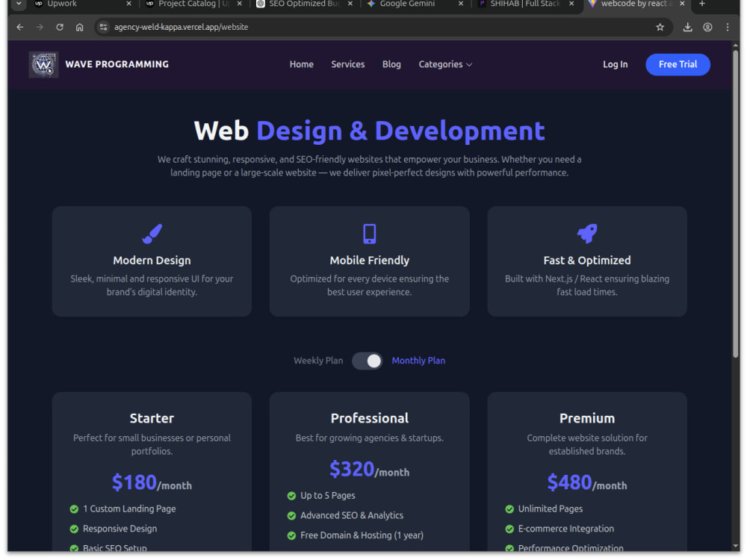The width and height of the screenshot is (747, 560).
Task: Click the Premium plan heading
Action: (x=587, y=419)
